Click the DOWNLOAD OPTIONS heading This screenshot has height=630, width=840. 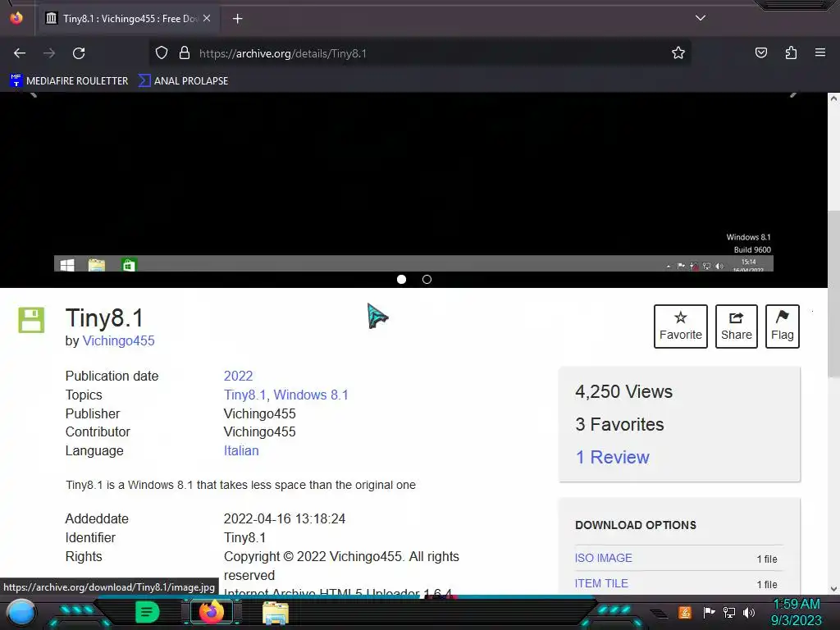coord(636,525)
